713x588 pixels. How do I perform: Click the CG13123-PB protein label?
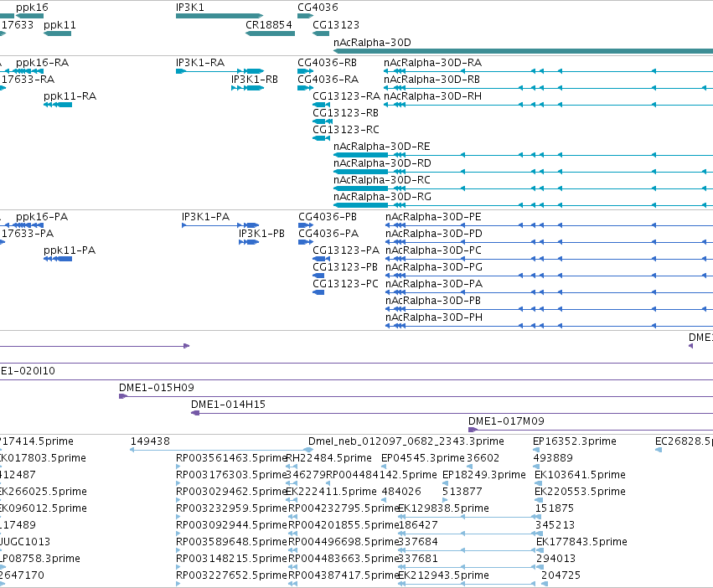point(345,267)
